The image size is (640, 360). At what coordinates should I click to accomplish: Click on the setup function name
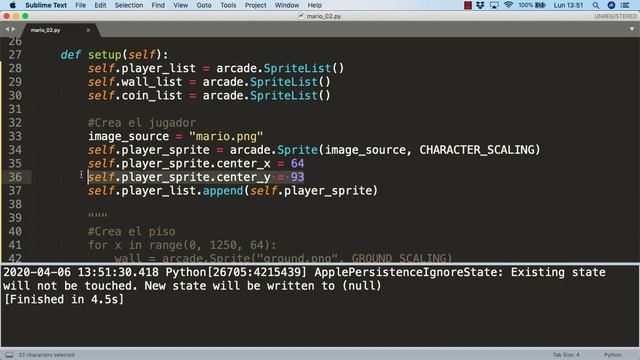click(x=104, y=55)
